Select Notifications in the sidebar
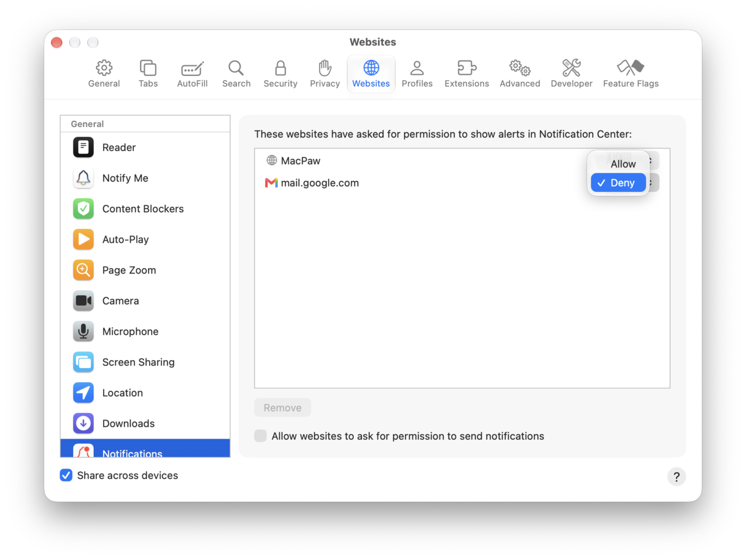 145,448
